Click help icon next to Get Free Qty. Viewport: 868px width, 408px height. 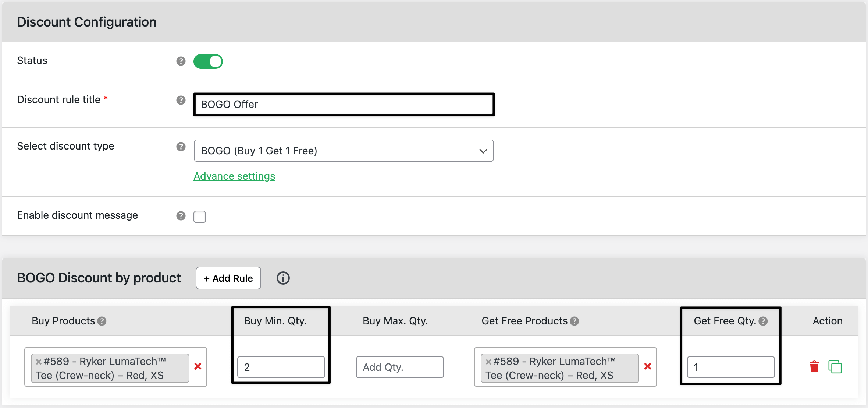click(x=763, y=321)
